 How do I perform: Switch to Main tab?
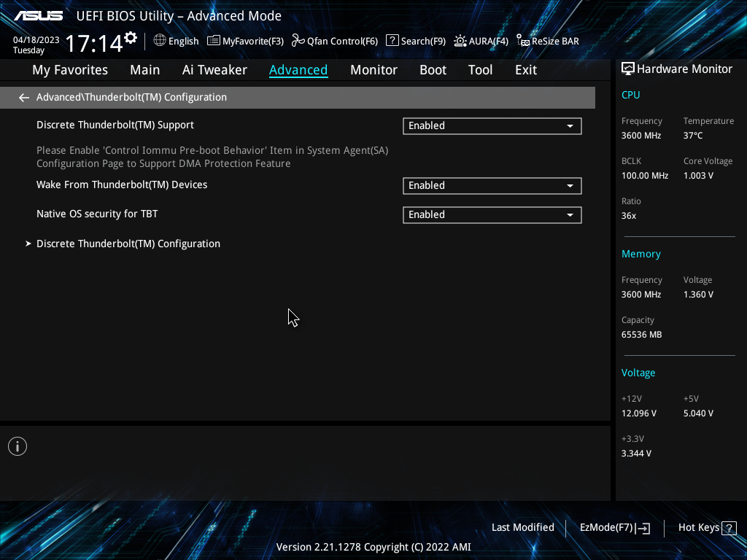145,70
